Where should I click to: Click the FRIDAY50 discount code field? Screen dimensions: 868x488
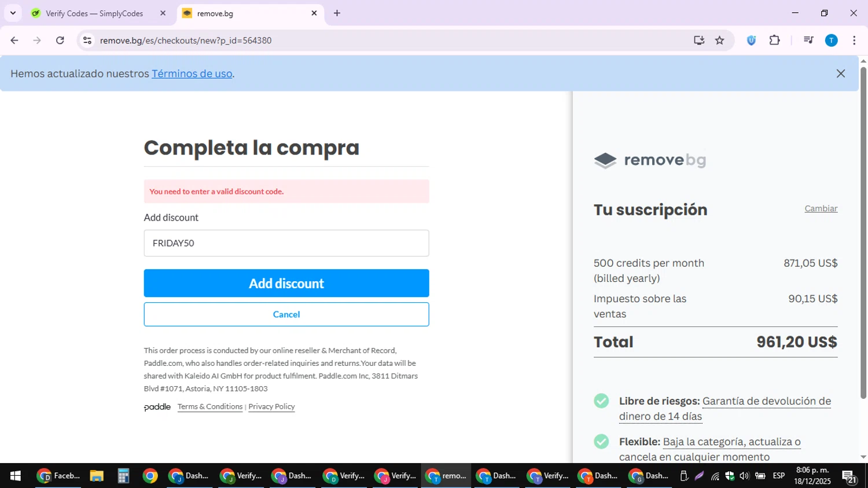[286, 243]
